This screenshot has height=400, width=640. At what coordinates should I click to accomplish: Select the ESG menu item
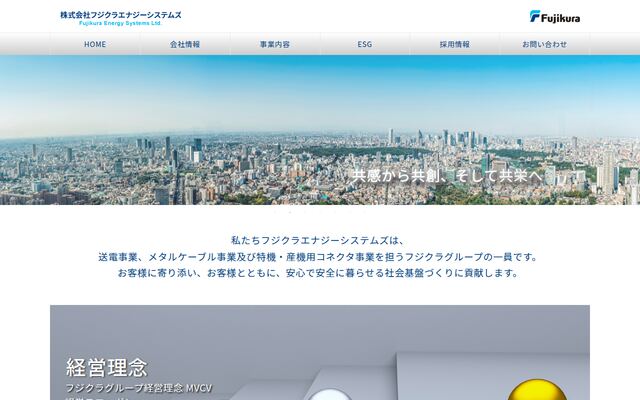(x=365, y=44)
